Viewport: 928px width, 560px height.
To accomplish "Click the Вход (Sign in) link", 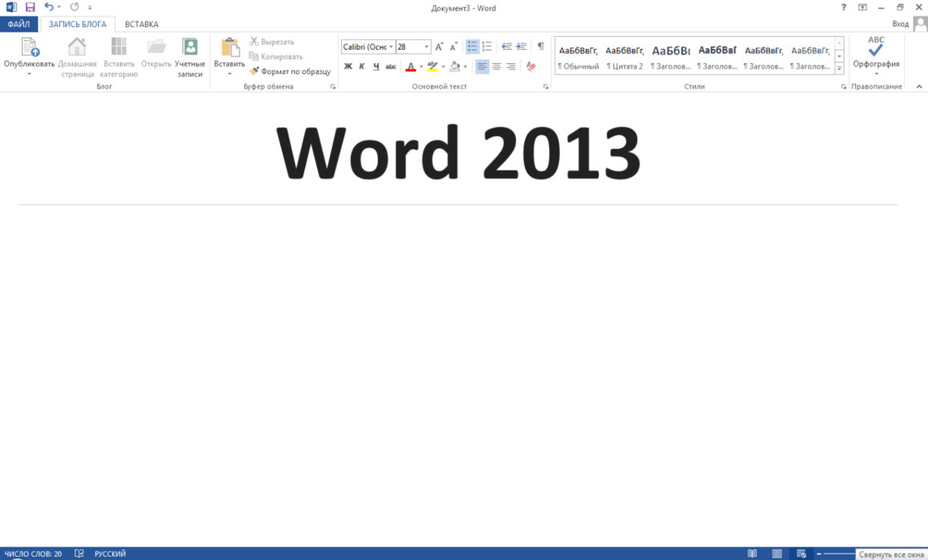I will [900, 24].
